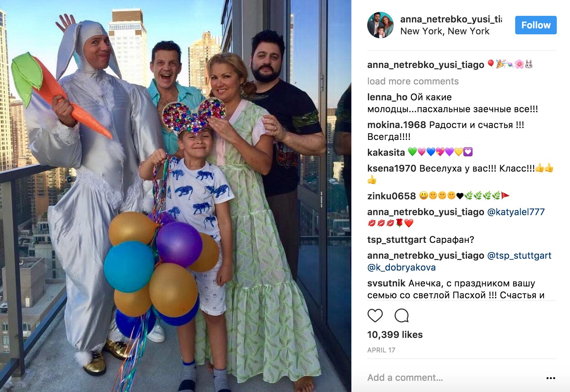Open the three-dots more options menu
The height and width of the screenshot is (392, 570).
click(x=551, y=378)
